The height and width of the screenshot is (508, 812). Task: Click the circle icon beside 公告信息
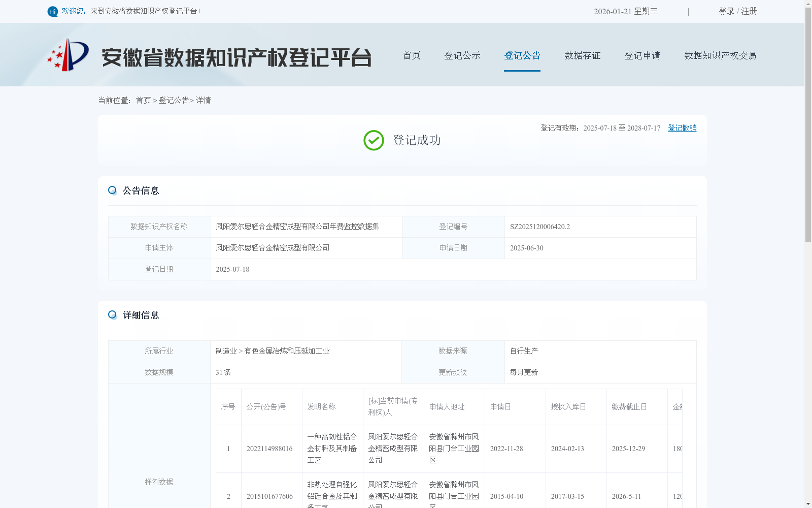coord(112,190)
